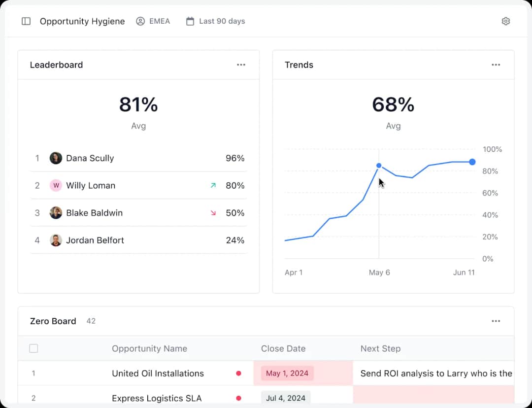Sort by Opportunity Name column header
The height and width of the screenshot is (408, 532).
click(149, 348)
